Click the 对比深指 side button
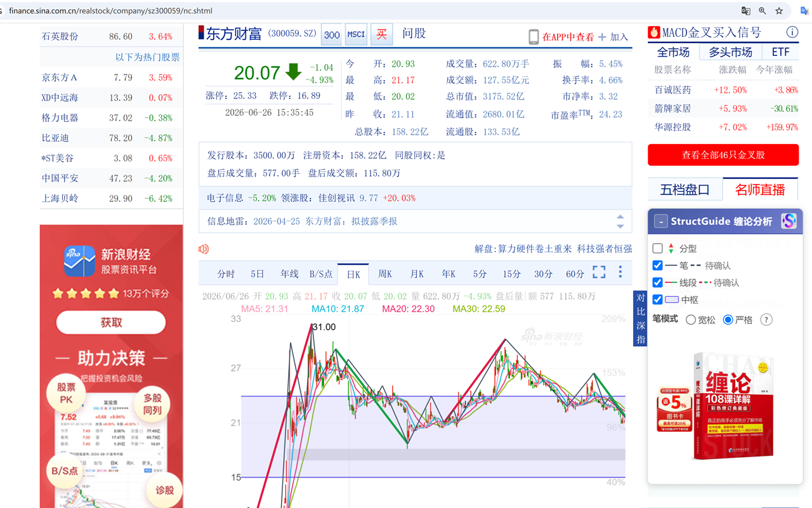The image size is (812, 508). 640,318
